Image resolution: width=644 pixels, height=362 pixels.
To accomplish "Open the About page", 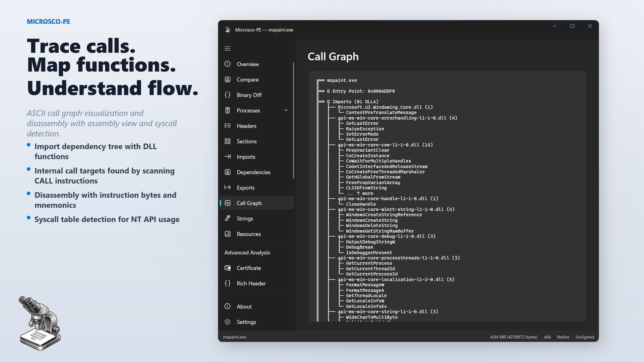I will pyautogui.click(x=244, y=306).
